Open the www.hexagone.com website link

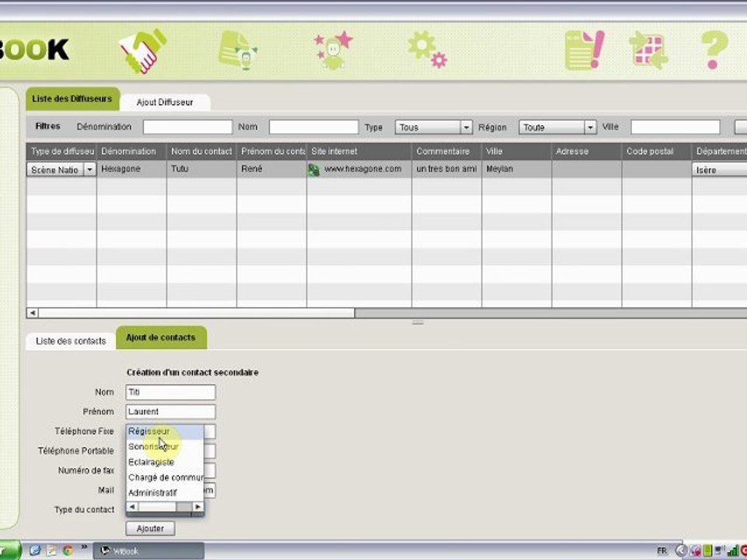click(x=363, y=169)
